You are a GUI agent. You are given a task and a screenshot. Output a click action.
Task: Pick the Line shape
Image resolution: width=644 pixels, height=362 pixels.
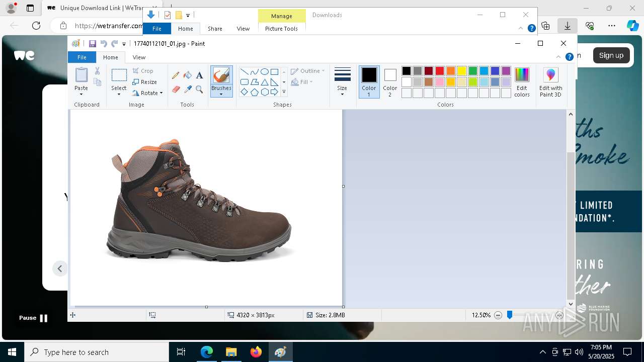pyautogui.click(x=244, y=71)
